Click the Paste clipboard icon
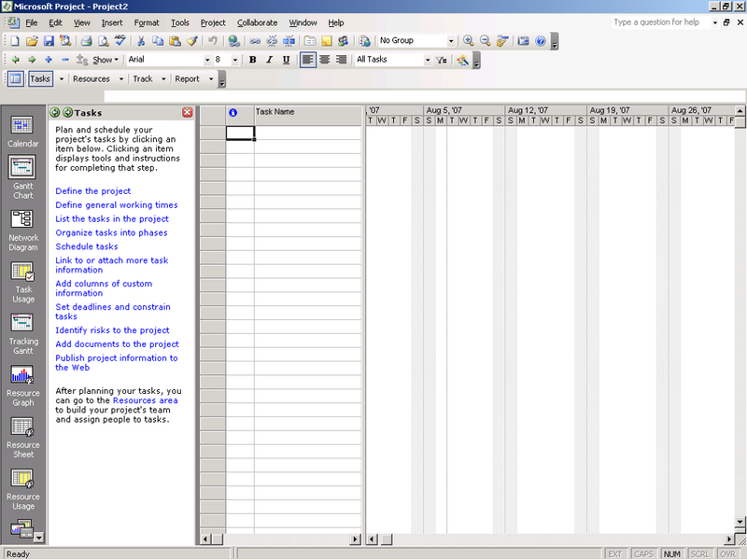This screenshot has width=747, height=560. [175, 41]
